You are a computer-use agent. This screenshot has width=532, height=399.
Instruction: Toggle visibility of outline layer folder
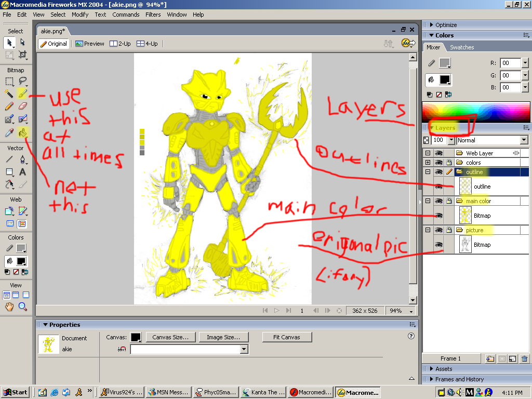coord(438,172)
